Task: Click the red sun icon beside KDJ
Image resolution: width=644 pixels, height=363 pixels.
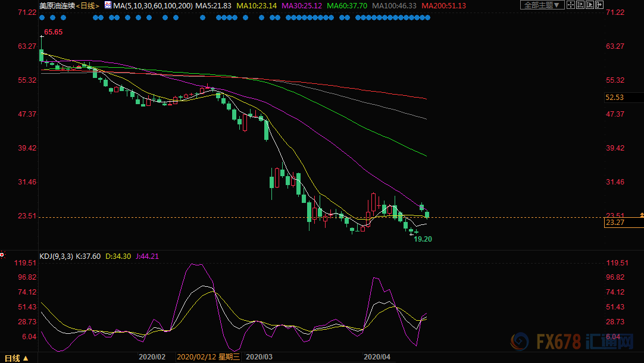Action: [2, 255]
